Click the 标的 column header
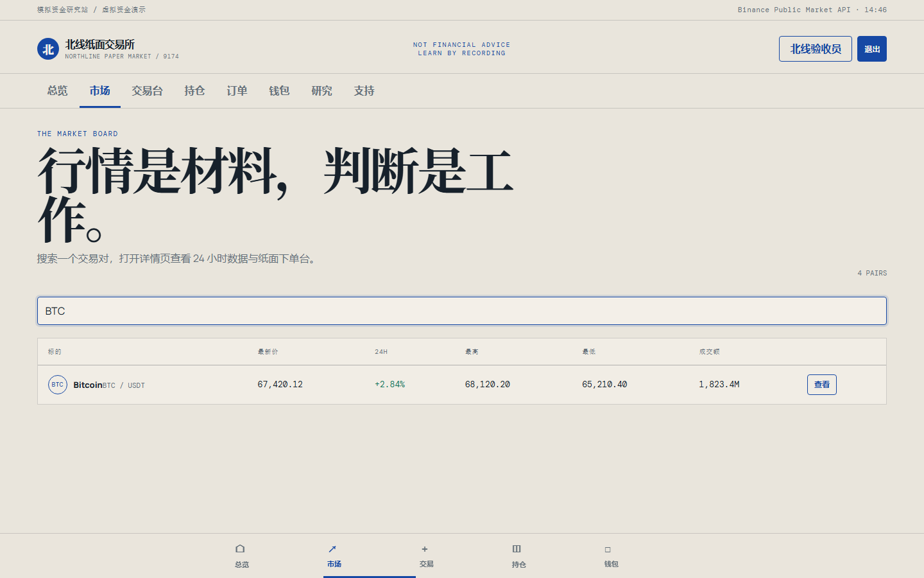This screenshot has height=578, width=924. [55, 351]
